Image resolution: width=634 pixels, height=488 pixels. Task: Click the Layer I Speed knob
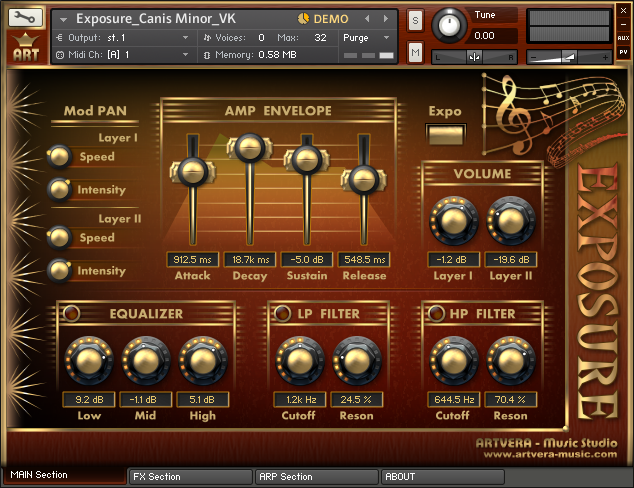click(x=59, y=156)
